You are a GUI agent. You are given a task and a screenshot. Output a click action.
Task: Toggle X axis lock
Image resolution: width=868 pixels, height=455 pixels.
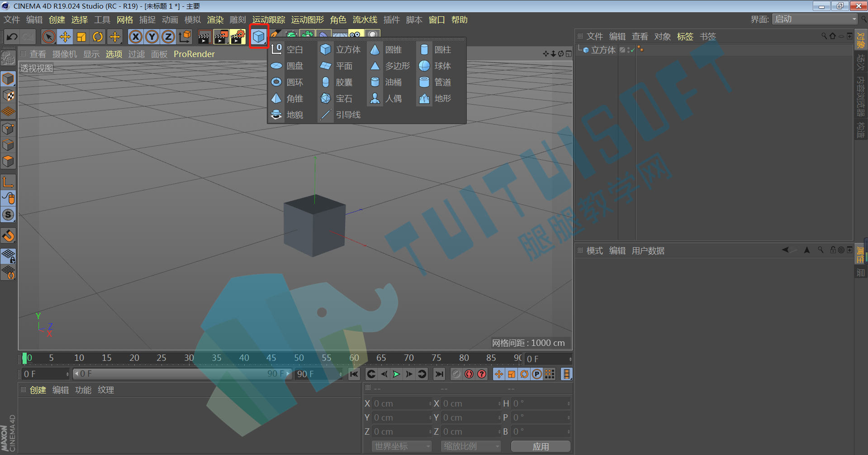coord(136,37)
